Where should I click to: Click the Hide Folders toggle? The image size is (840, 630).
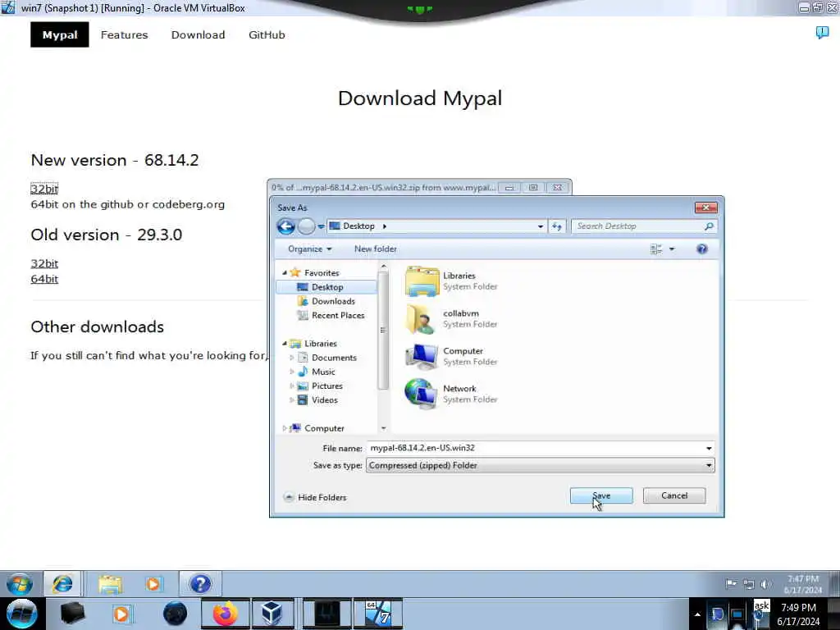tap(315, 498)
